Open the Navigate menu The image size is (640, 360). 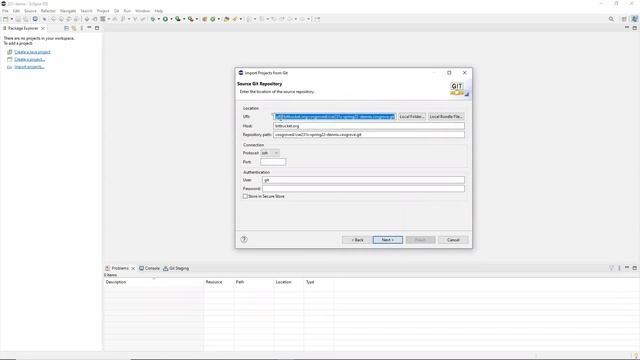pos(68,11)
